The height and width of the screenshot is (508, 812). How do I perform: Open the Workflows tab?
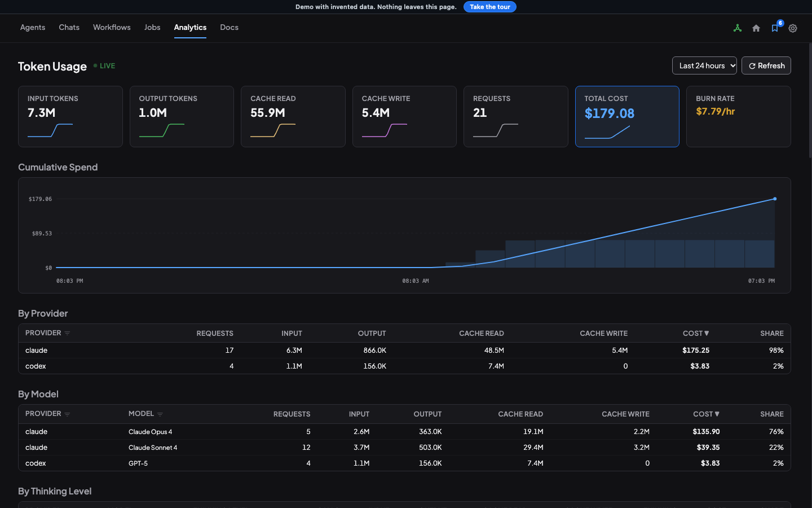pyautogui.click(x=112, y=27)
